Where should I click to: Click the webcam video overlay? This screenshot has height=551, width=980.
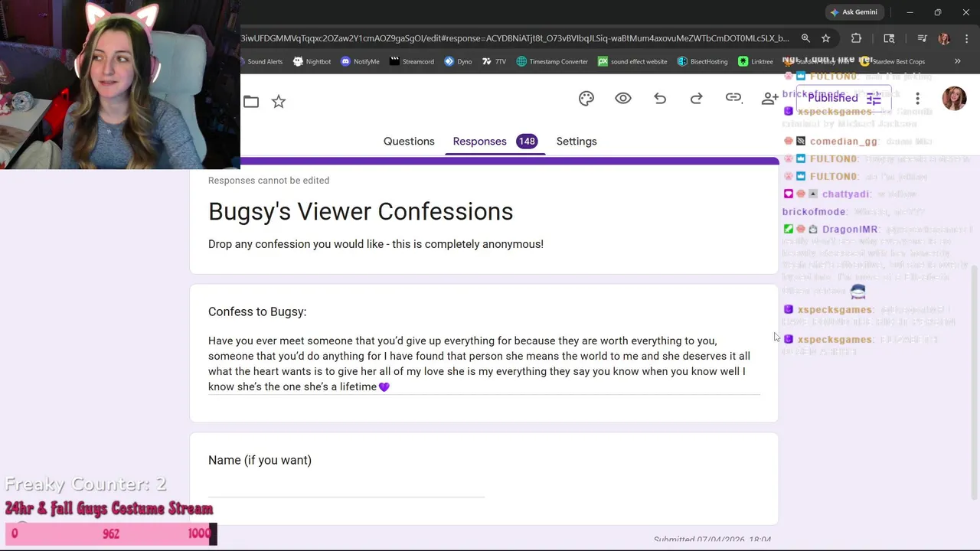(120, 84)
